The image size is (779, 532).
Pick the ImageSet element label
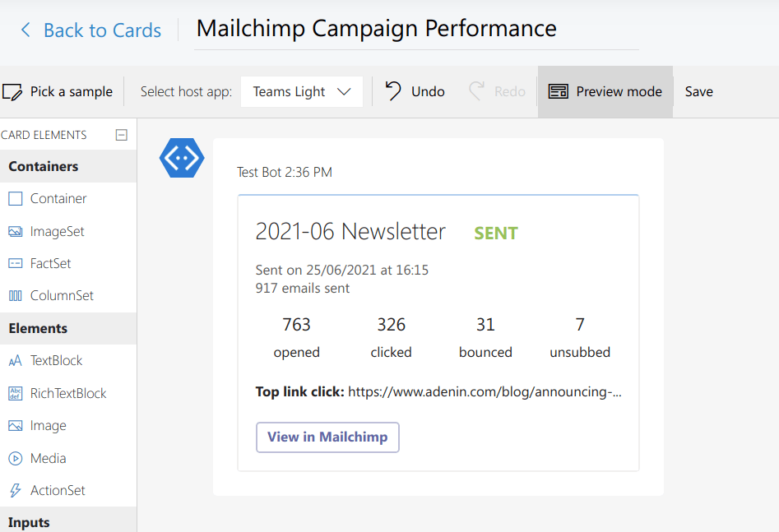[x=57, y=232]
